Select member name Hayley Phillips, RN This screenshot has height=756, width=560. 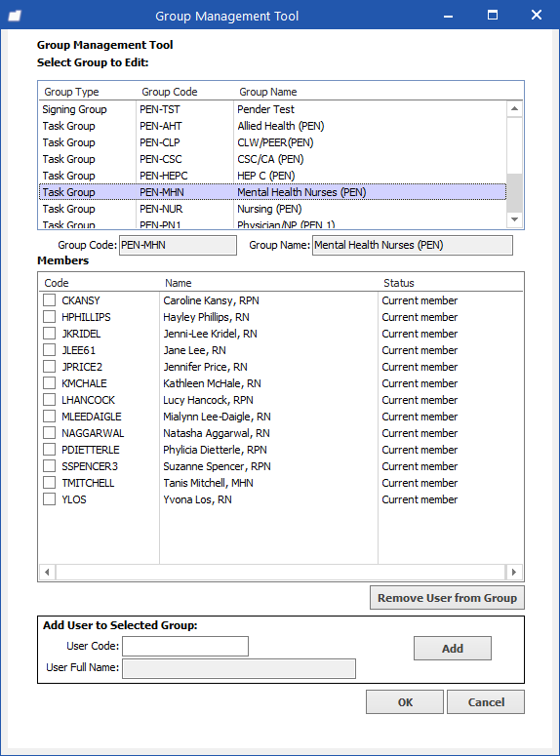(206, 317)
